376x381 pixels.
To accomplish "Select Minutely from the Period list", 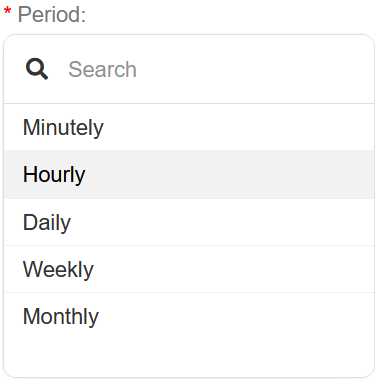I will 189,127.
